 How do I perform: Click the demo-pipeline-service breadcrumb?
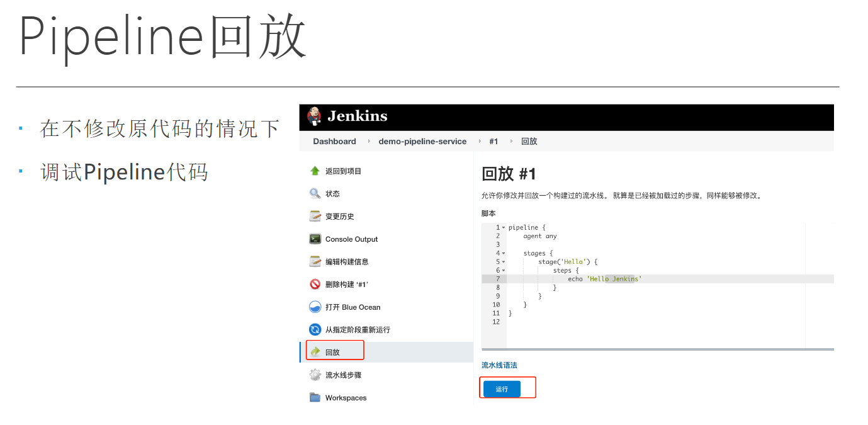pyautogui.click(x=422, y=141)
